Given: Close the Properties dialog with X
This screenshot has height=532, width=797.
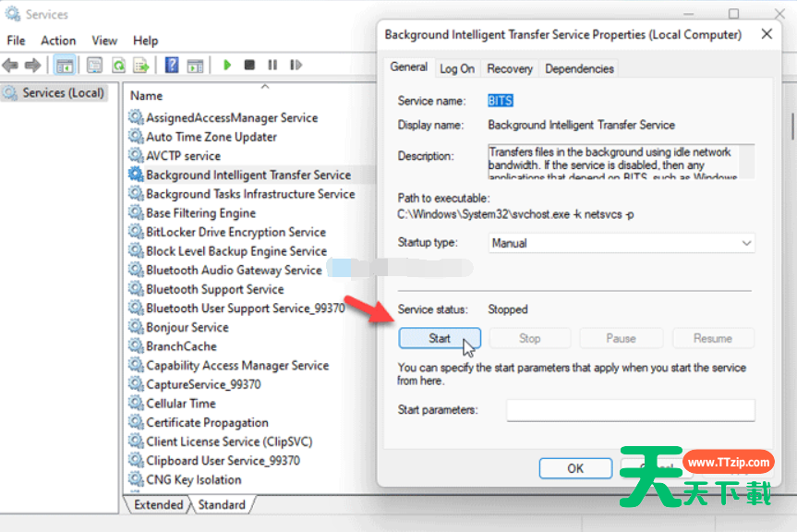Looking at the screenshot, I should [767, 34].
